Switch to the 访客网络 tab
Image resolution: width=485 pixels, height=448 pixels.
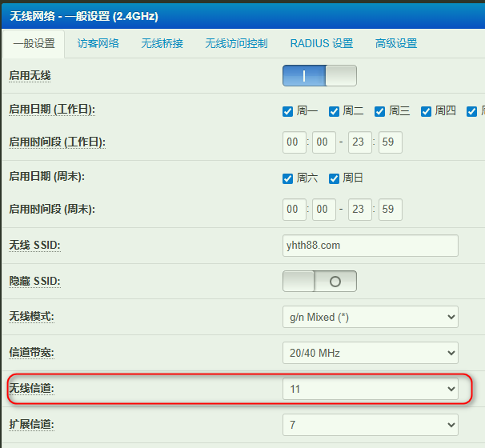pos(98,43)
